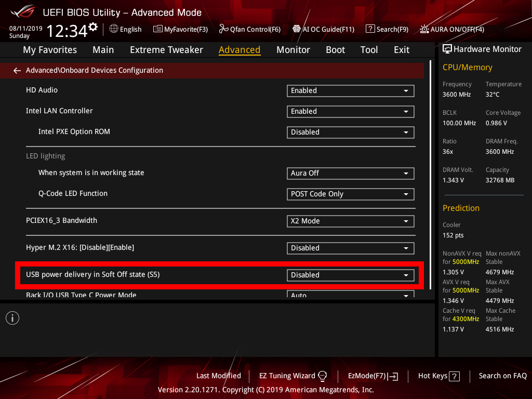Click the HD Audio setting label

pyautogui.click(x=42, y=90)
